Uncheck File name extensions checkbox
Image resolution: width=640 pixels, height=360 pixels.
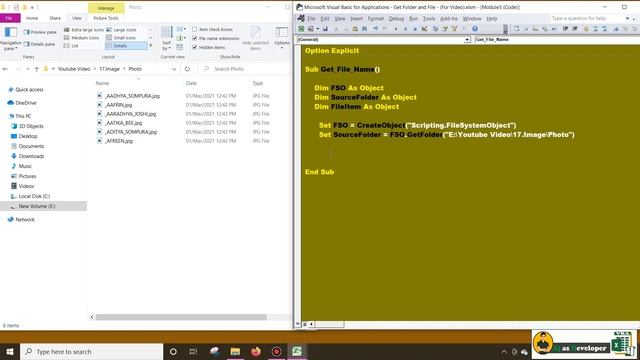pyautogui.click(x=195, y=38)
